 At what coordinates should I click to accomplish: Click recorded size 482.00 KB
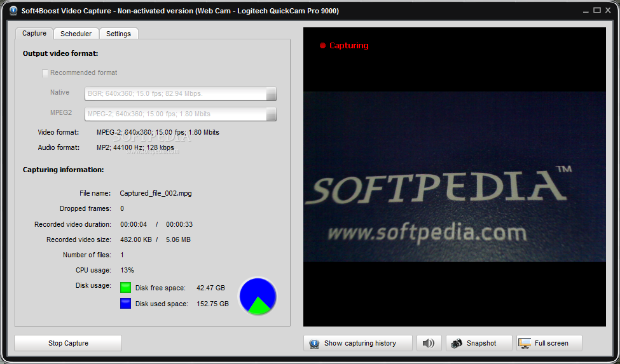[136, 239]
